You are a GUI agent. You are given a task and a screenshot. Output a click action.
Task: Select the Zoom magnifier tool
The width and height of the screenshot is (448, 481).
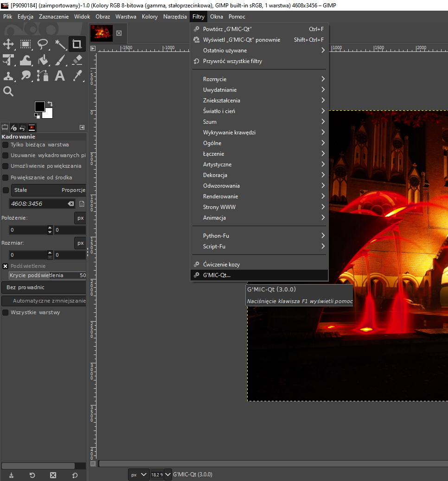coord(8,91)
